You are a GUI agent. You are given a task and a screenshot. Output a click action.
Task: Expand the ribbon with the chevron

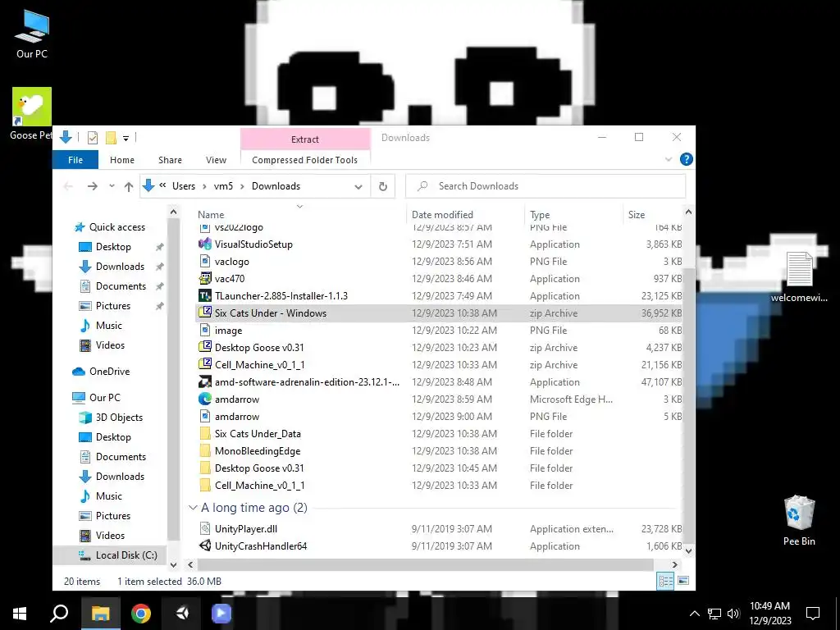[x=669, y=159]
